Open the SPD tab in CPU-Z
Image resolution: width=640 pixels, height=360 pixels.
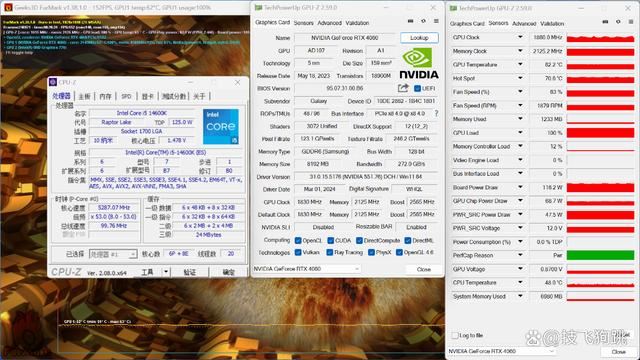[x=126, y=96]
